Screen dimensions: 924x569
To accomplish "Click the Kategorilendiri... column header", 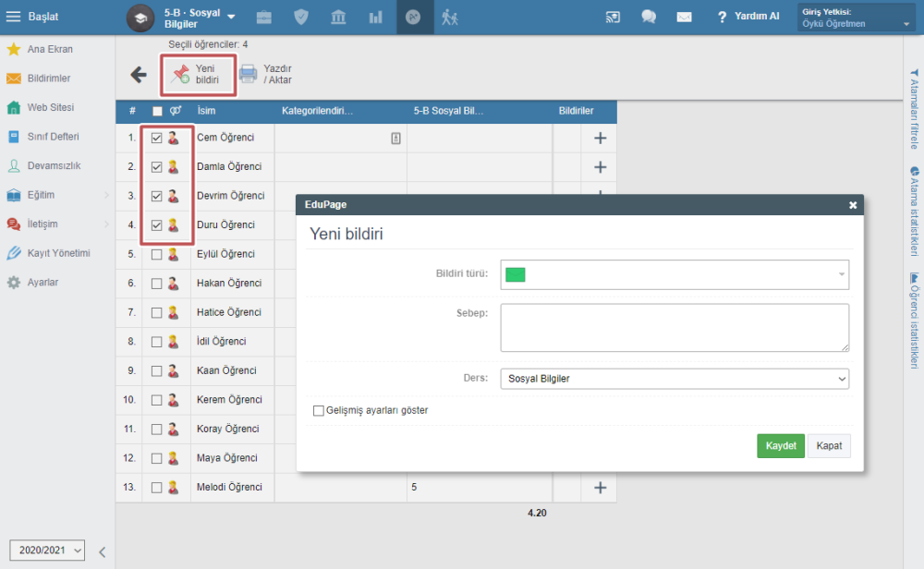I will [x=317, y=111].
